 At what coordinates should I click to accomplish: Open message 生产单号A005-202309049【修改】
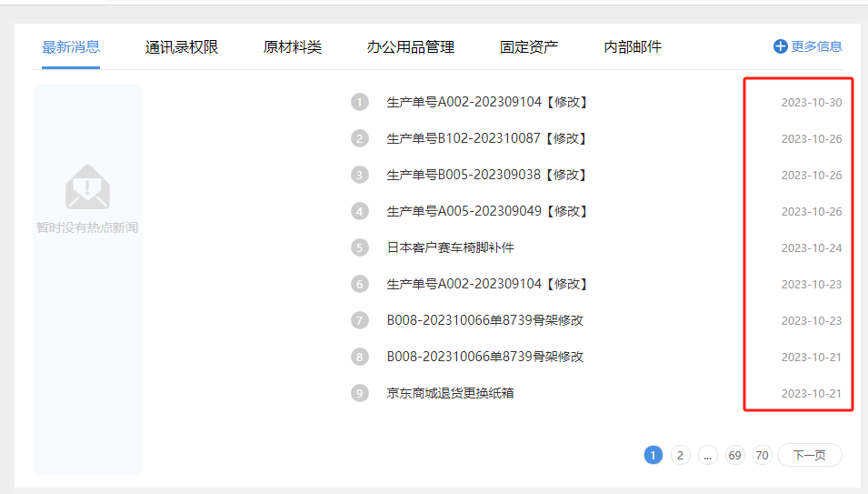(487, 211)
